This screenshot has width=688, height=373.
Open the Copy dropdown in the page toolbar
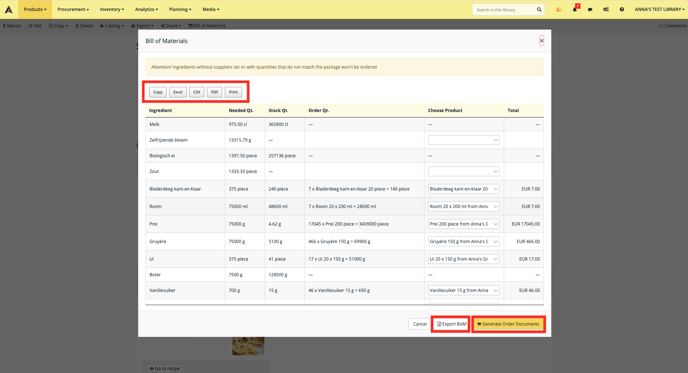coord(58,26)
